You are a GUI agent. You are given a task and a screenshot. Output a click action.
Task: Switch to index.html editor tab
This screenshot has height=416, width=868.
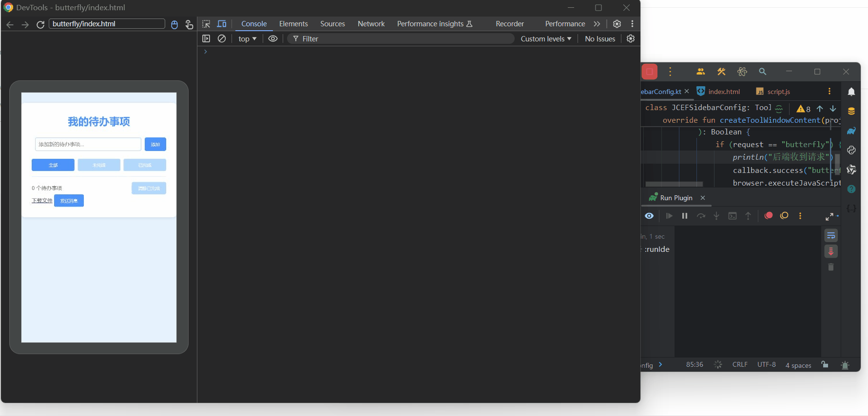click(x=718, y=92)
